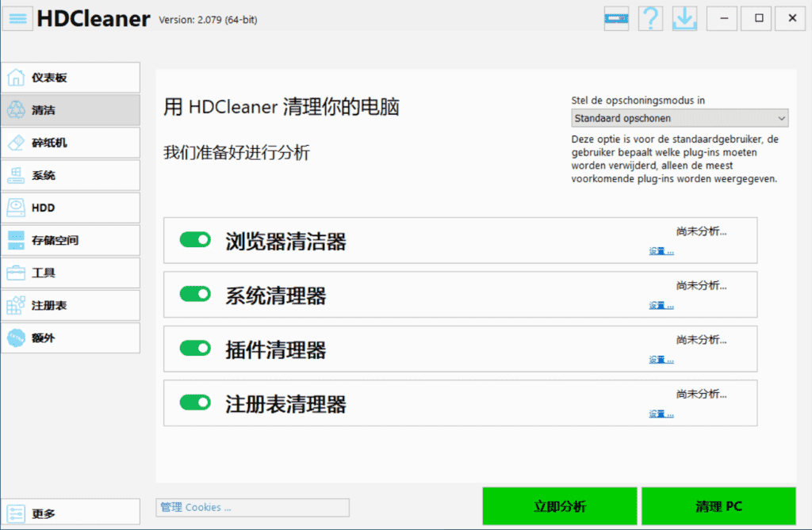812x530 pixels.
Task: Open the 注册表 registry icon
Action: tap(16, 305)
